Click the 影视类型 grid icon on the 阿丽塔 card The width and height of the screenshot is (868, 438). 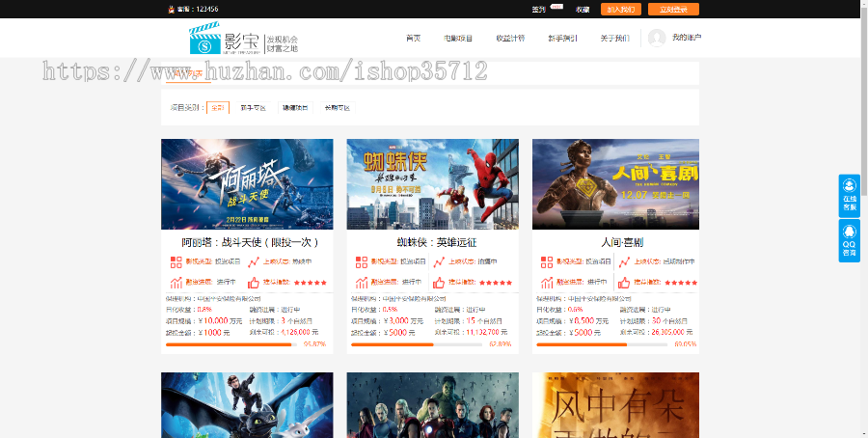[176, 261]
